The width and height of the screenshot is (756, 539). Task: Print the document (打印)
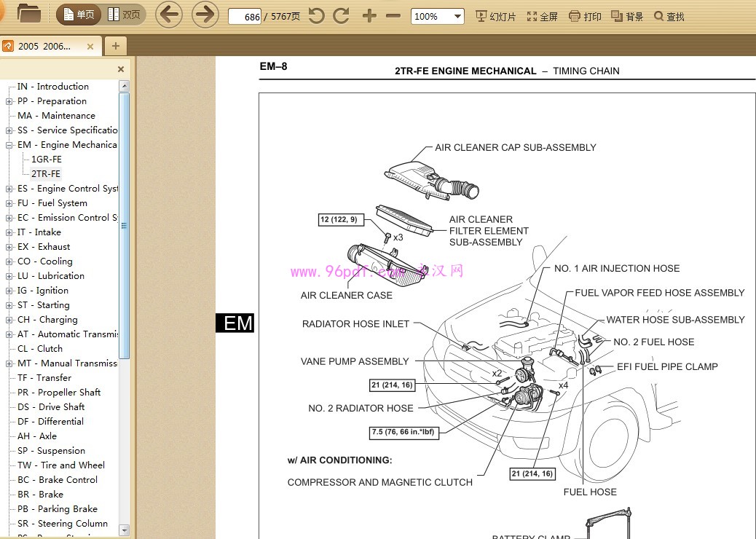tap(585, 17)
